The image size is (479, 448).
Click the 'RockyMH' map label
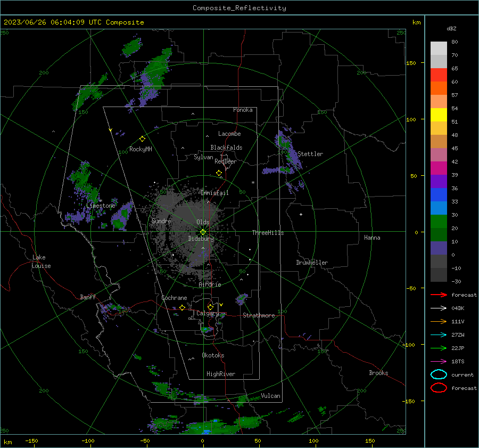(141, 149)
